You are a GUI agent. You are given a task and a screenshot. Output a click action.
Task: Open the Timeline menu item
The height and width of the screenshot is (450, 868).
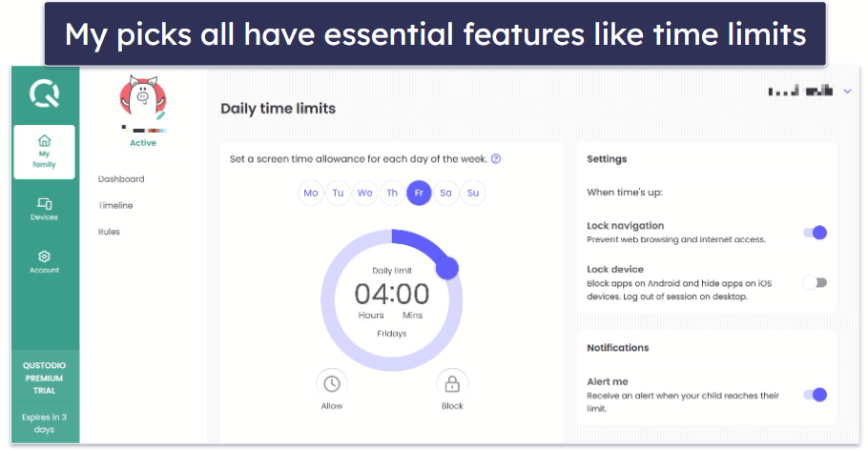point(115,205)
